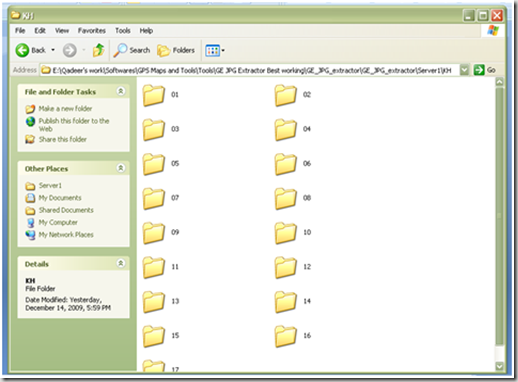Click the Windows flag logo
Image resolution: width=518 pixels, height=382 pixels.
493,31
